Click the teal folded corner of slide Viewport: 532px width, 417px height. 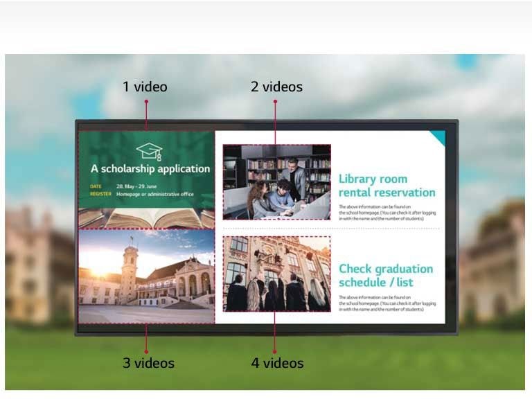point(439,136)
